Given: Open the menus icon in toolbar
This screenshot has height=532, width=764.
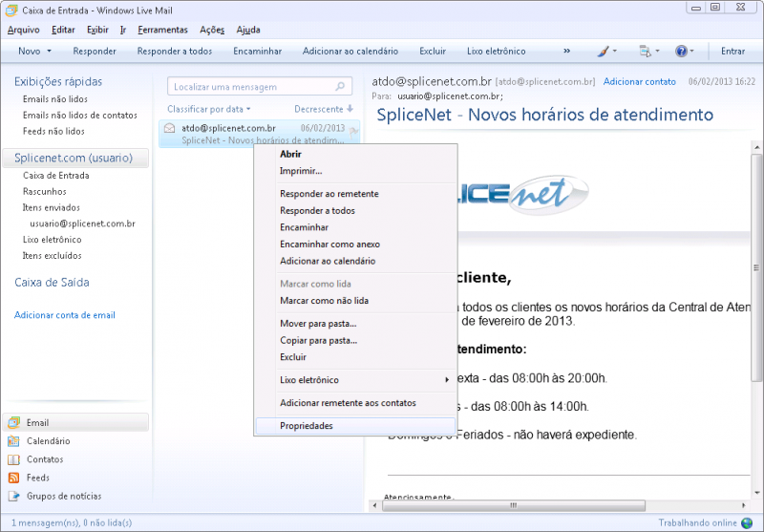Looking at the screenshot, I should (x=645, y=52).
